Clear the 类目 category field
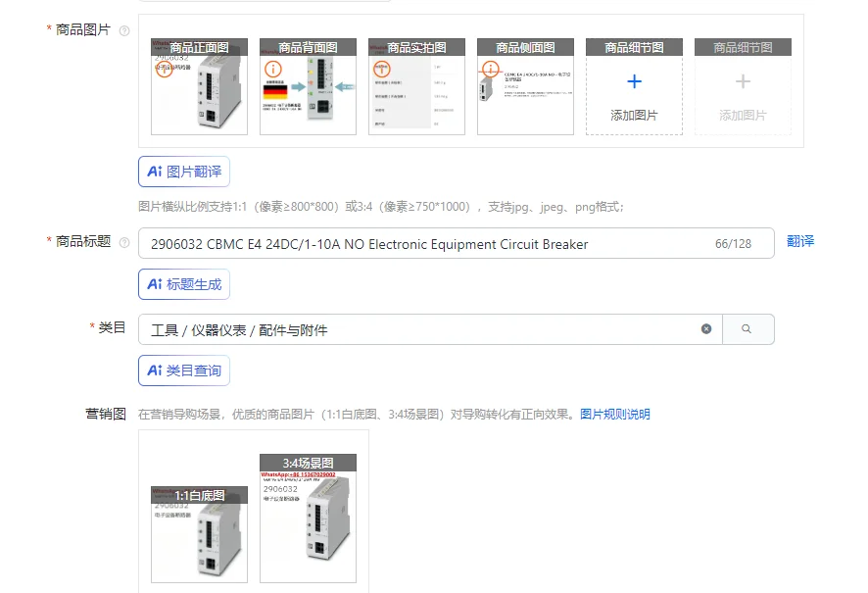 (706, 329)
